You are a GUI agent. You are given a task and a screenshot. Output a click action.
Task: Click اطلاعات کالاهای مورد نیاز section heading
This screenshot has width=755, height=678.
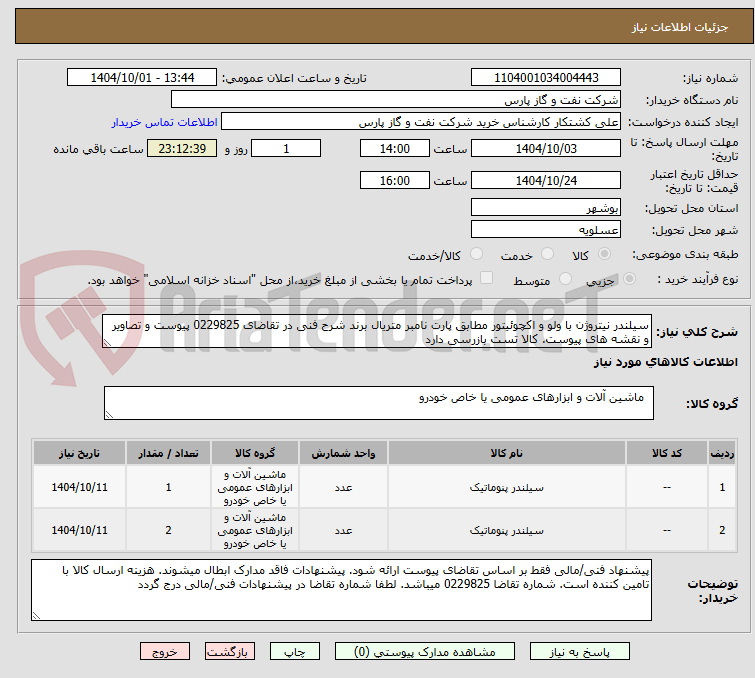665,362
